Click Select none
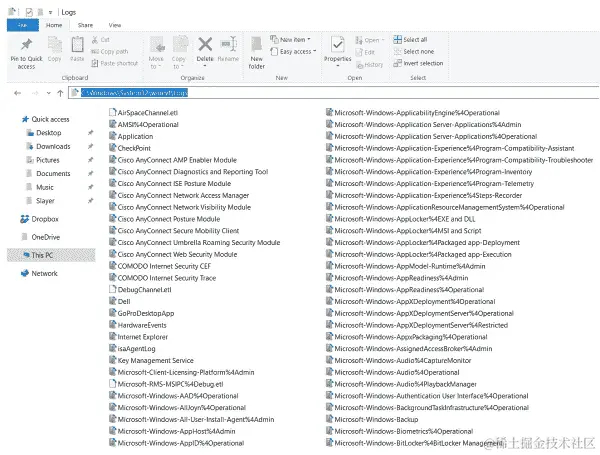This screenshot has height=455, width=600. coord(414,51)
